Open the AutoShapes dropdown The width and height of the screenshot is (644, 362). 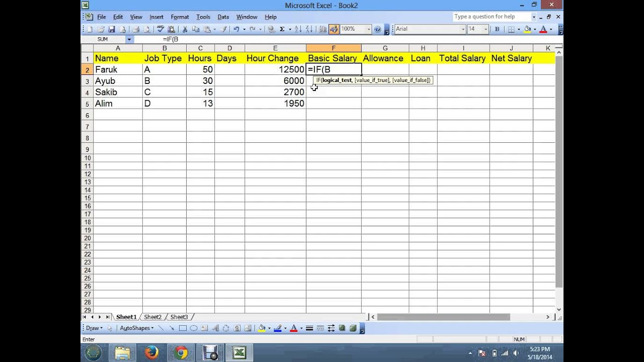[136, 328]
